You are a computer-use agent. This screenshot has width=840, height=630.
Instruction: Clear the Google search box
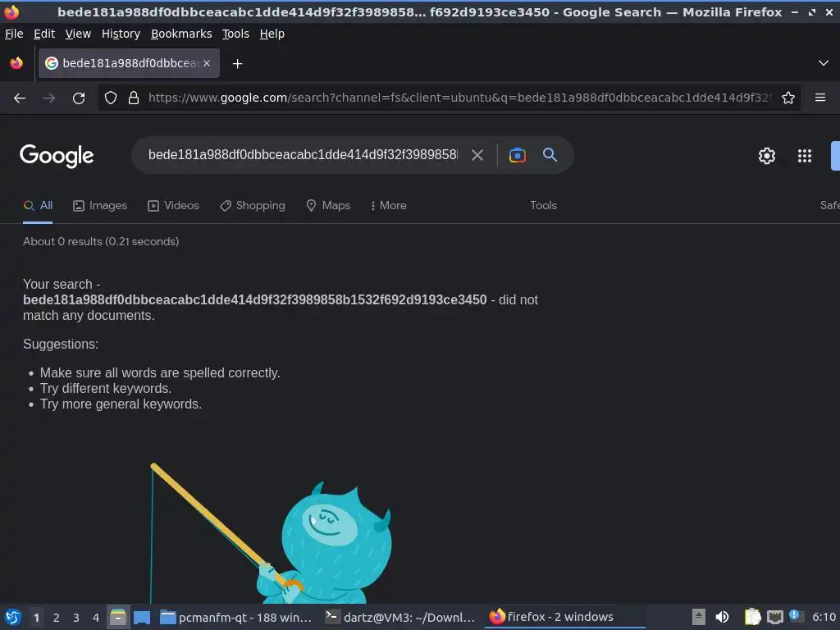(477, 155)
